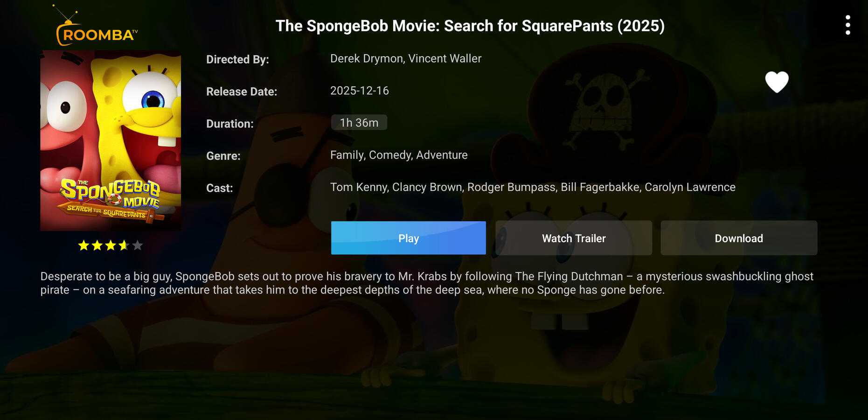Toggle the heart favorite icon

click(x=777, y=82)
